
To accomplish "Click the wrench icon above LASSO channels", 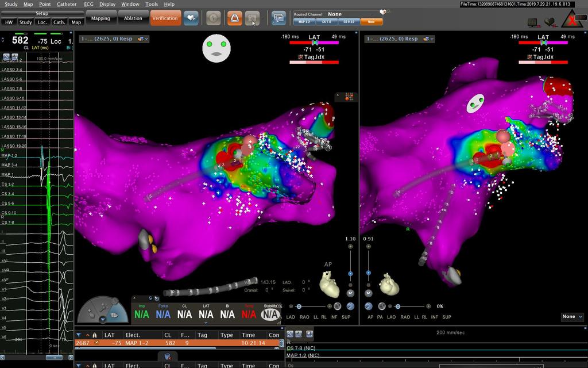I will (6, 57).
